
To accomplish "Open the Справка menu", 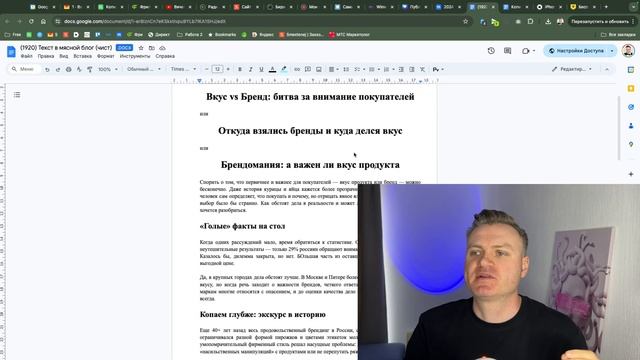I will click(x=165, y=56).
